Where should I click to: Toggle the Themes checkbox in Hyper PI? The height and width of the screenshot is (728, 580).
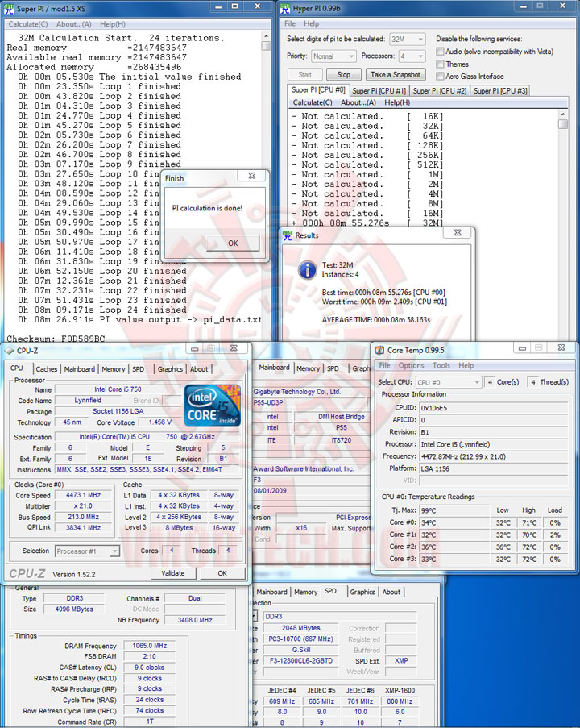tap(440, 64)
